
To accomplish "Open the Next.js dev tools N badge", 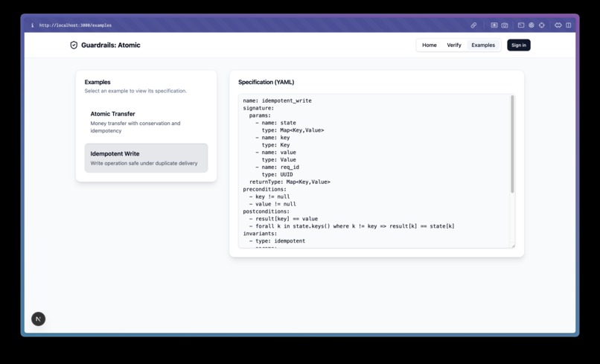I will [38, 319].
